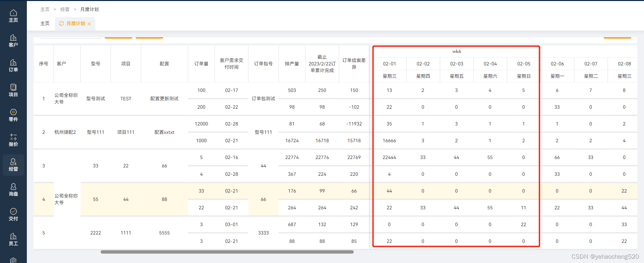Click the 订单包号 column header
Viewport: 644px width, 263px height.
263,64
